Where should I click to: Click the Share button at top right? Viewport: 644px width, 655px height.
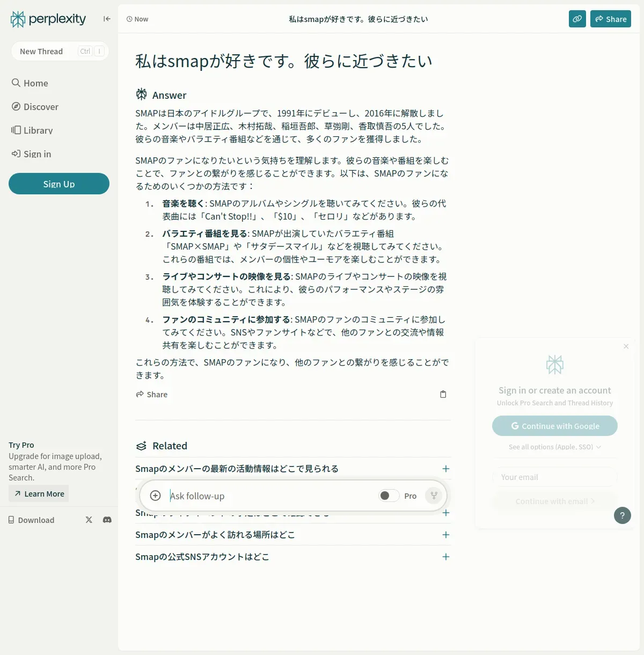[611, 19]
